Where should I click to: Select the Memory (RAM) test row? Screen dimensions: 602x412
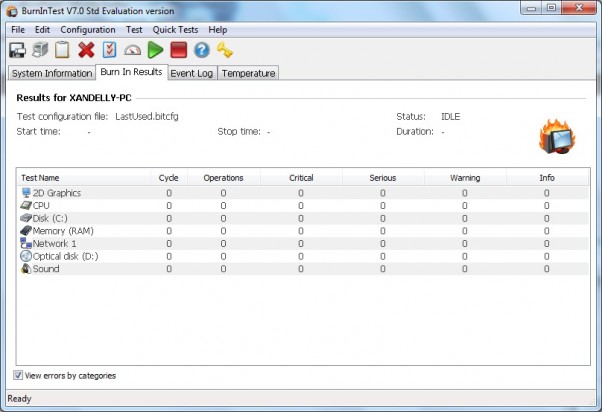click(56, 231)
